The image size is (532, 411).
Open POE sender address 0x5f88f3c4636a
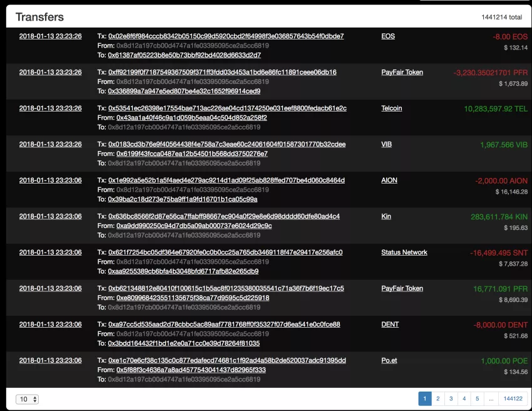(191, 370)
